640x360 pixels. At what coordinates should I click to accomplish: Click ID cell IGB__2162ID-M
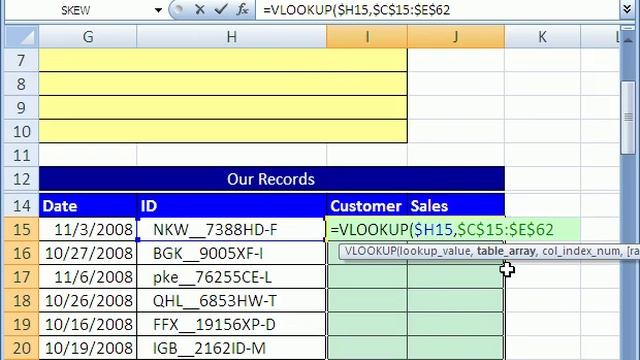point(231,348)
